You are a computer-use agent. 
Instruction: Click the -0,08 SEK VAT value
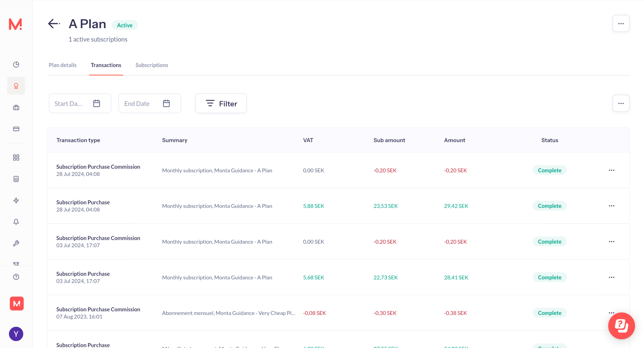point(314,313)
